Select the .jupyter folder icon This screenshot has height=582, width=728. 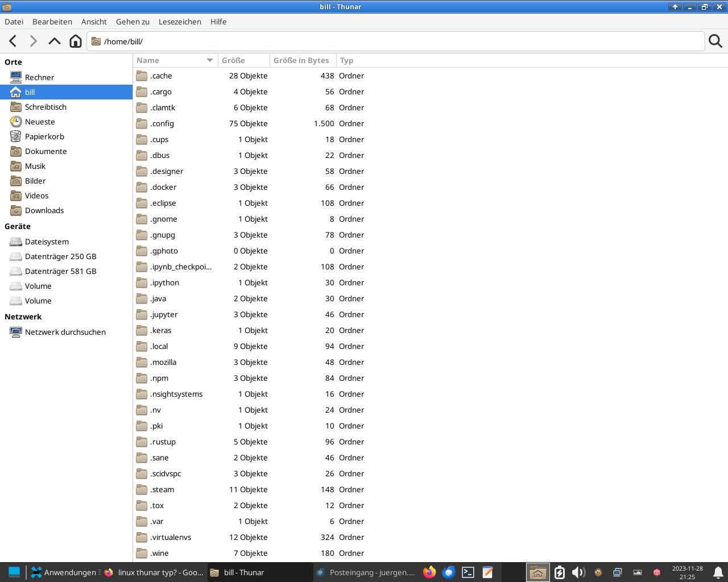point(142,314)
